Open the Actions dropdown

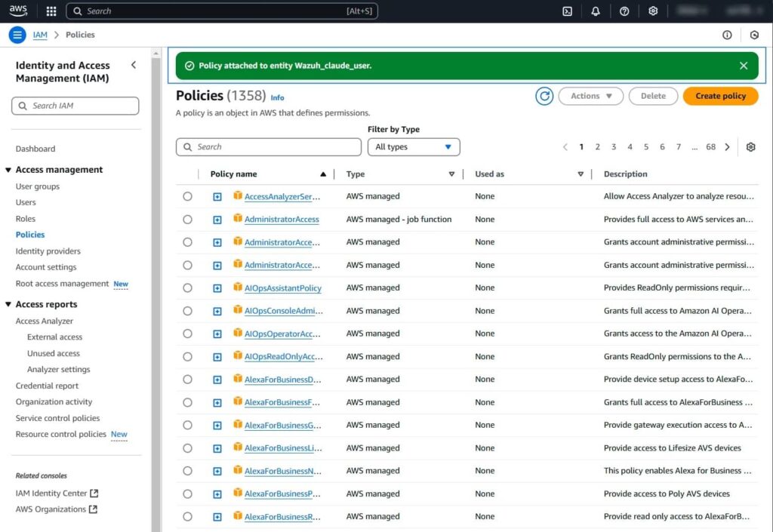(590, 96)
